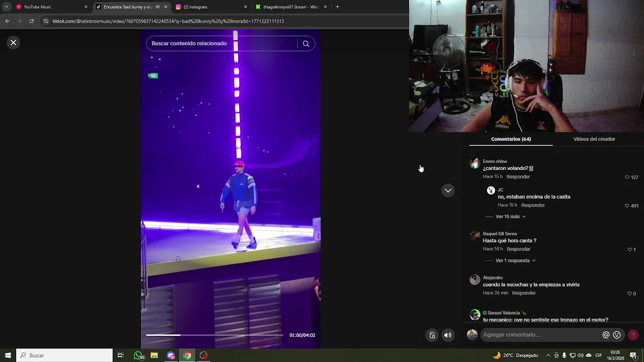Image resolution: width=644 pixels, height=362 pixels.
Task: Like Enero chino's comment with the heart
Action: pyautogui.click(x=627, y=177)
